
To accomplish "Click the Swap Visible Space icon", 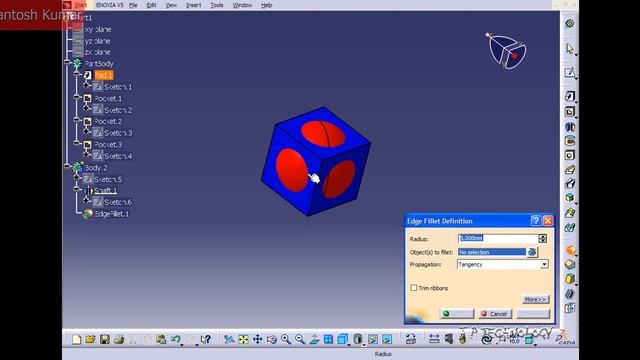I will tap(387, 339).
